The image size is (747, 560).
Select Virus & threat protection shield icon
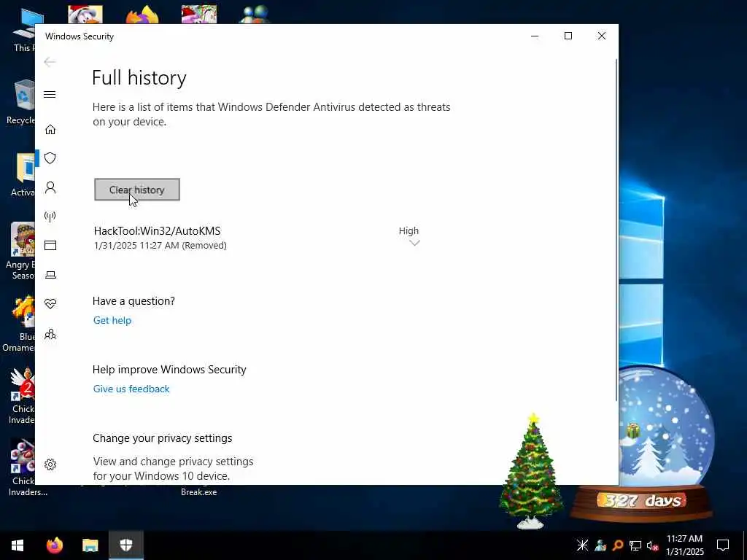pyautogui.click(x=50, y=158)
